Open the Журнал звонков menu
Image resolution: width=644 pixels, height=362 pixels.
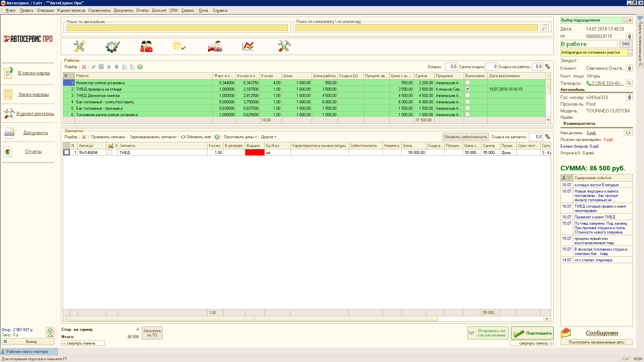71,10
